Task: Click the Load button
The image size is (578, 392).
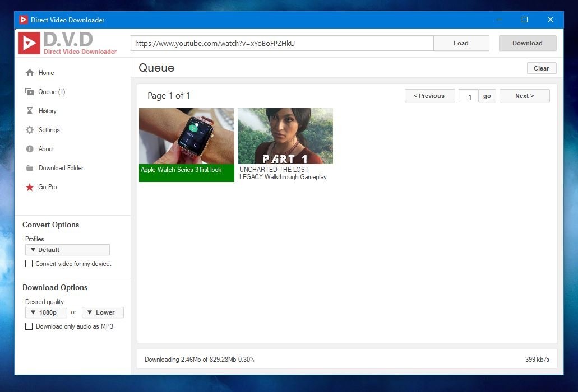Action: tap(461, 43)
